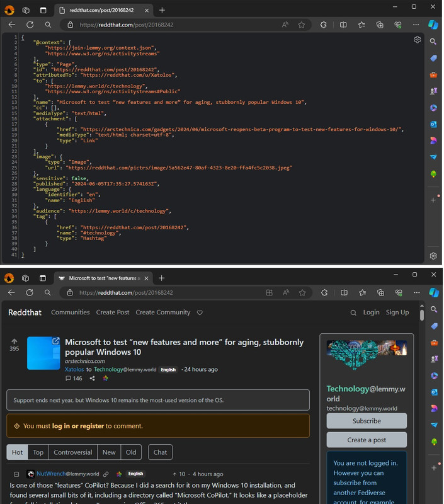Open Create Community in navbar
Screen dimensions: 444x504
163,312
